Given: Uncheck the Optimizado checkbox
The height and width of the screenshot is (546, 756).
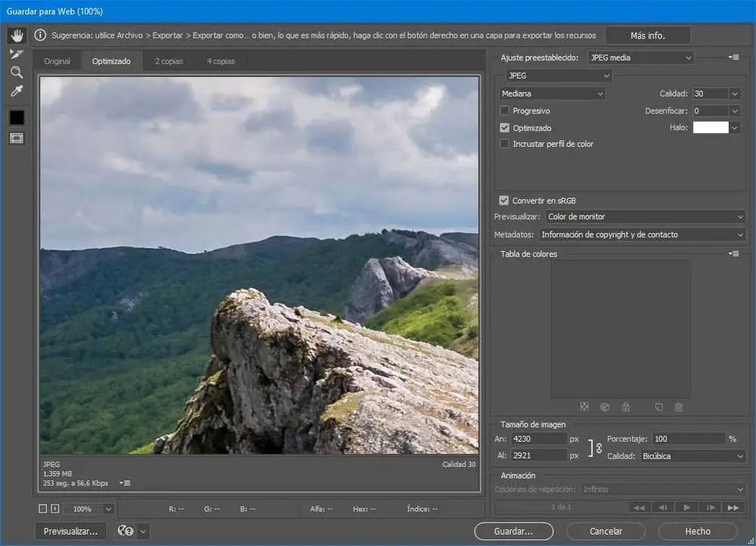Looking at the screenshot, I should click(x=505, y=129).
